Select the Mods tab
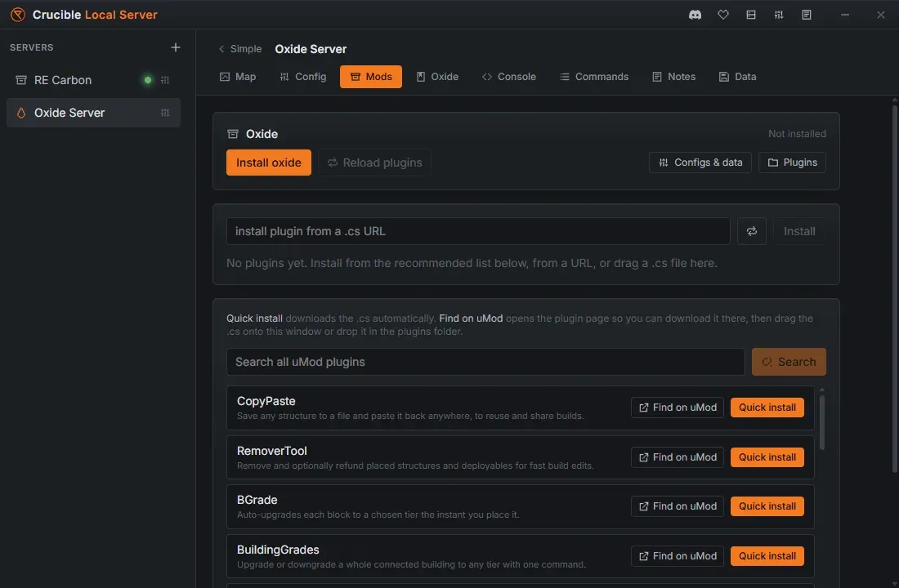899x588 pixels. [371, 77]
